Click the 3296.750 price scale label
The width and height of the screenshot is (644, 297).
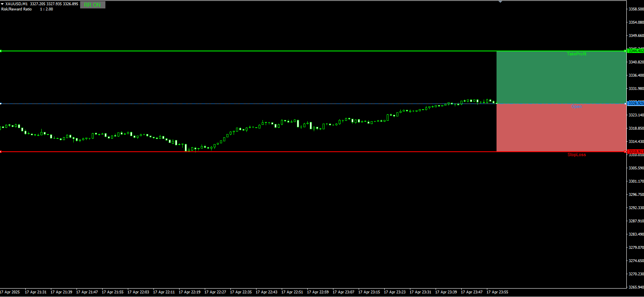click(636, 194)
